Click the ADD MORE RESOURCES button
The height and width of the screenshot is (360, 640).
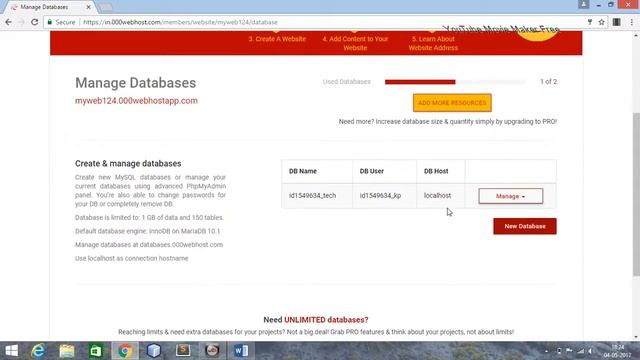click(x=452, y=103)
